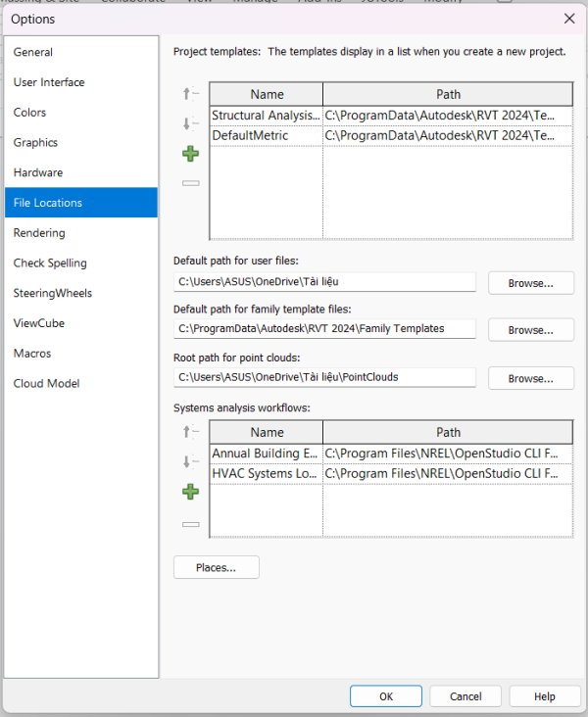Viewport: 588px width, 717px height.
Task: Select the Rendering options category
Action: coord(39,233)
